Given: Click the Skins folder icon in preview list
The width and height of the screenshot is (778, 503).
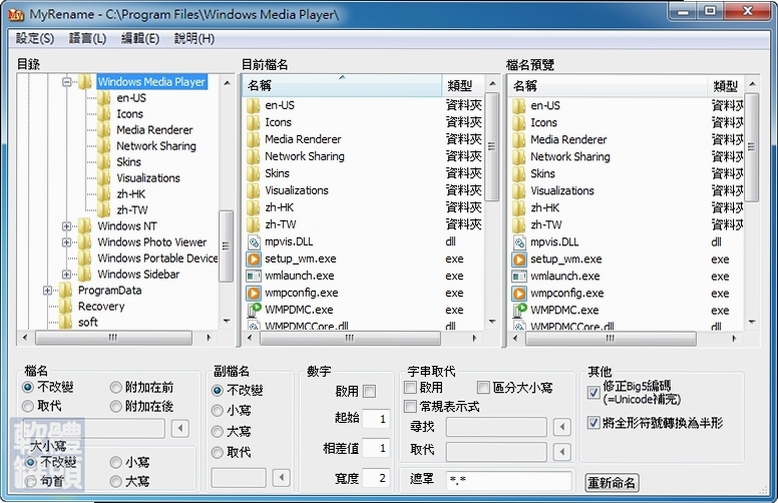Looking at the screenshot, I should click(519, 174).
